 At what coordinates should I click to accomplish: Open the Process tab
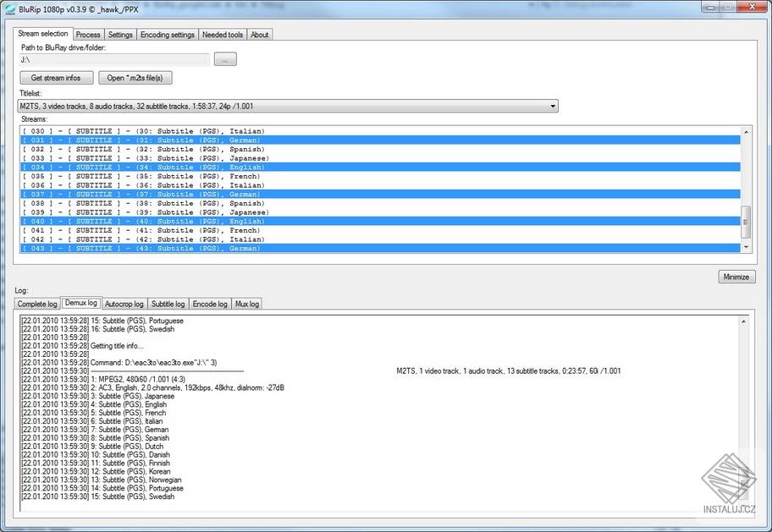click(x=88, y=35)
